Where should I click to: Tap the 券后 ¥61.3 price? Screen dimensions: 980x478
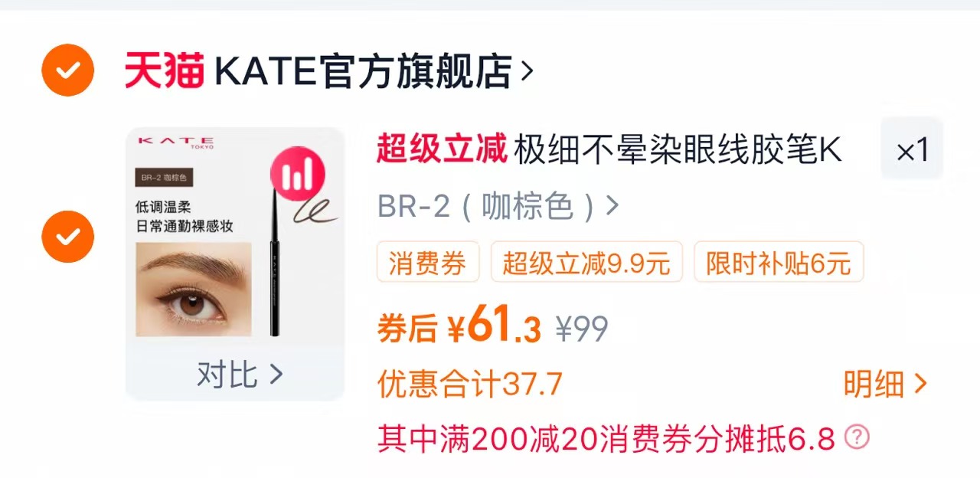(x=459, y=327)
